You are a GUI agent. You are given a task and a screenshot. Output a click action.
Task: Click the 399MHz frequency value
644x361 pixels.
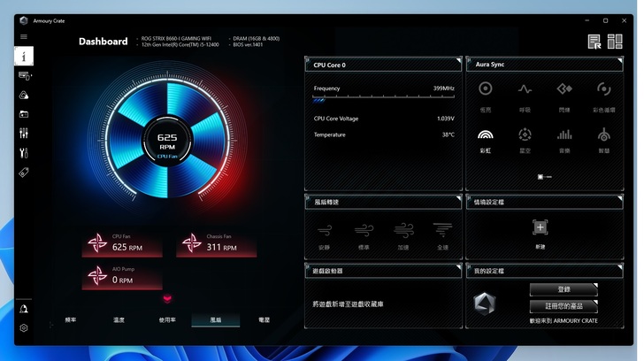(x=443, y=88)
